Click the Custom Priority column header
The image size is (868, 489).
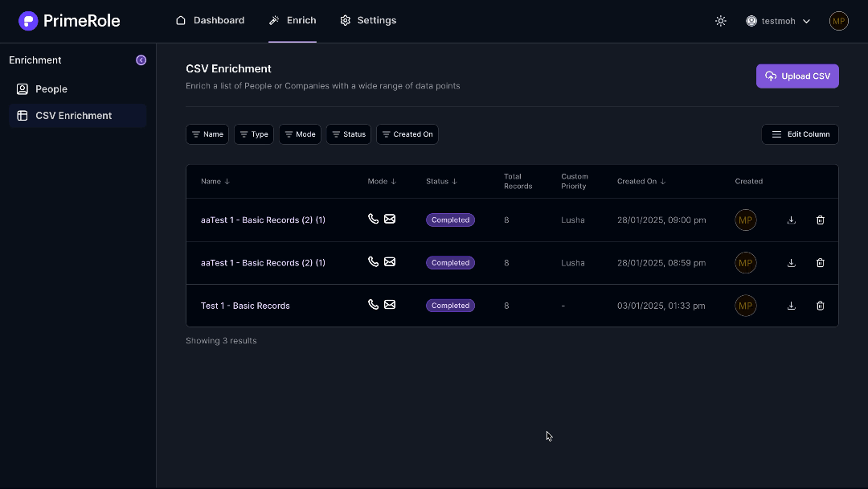click(x=575, y=182)
